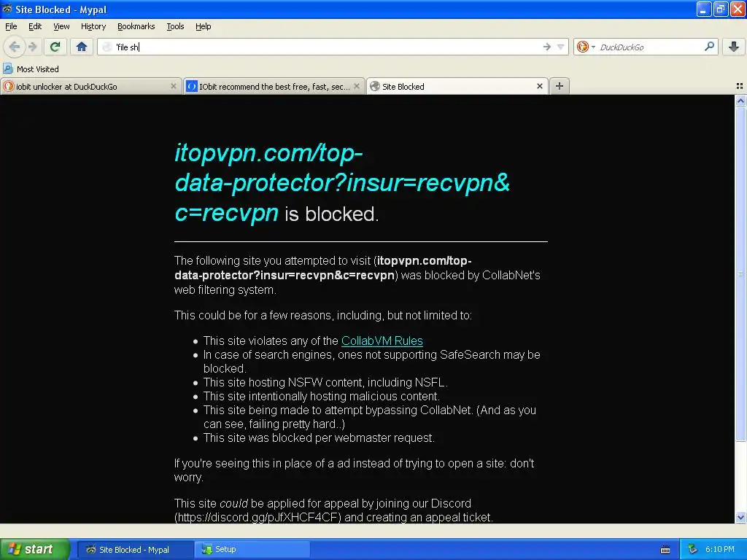Click the DuckDuckGo logo in search box
The width and height of the screenshot is (747, 560).
(582, 47)
